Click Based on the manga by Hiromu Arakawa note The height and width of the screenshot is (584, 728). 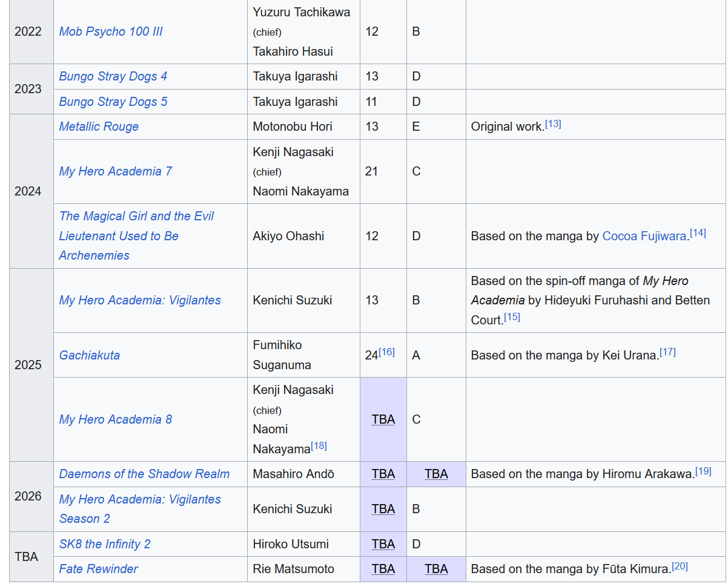pyautogui.click(x=583, y=474)
